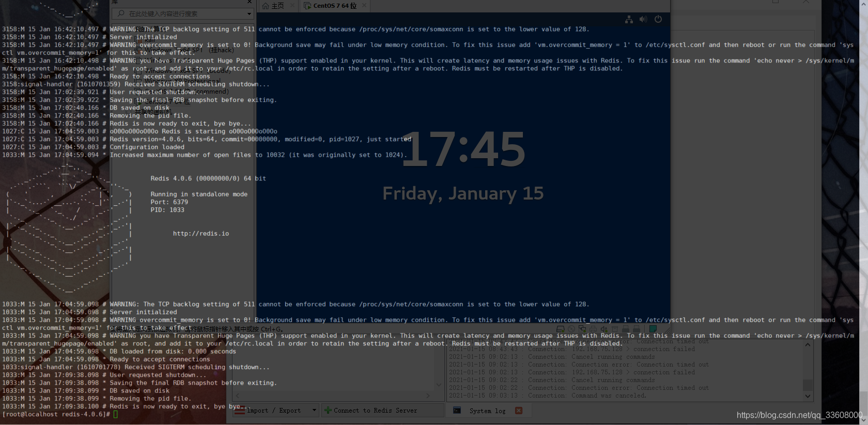The width and height of the screenshot is (868, 425).
Task: Click the magnifier icon in VMware library search
Action: coord(121,13)
